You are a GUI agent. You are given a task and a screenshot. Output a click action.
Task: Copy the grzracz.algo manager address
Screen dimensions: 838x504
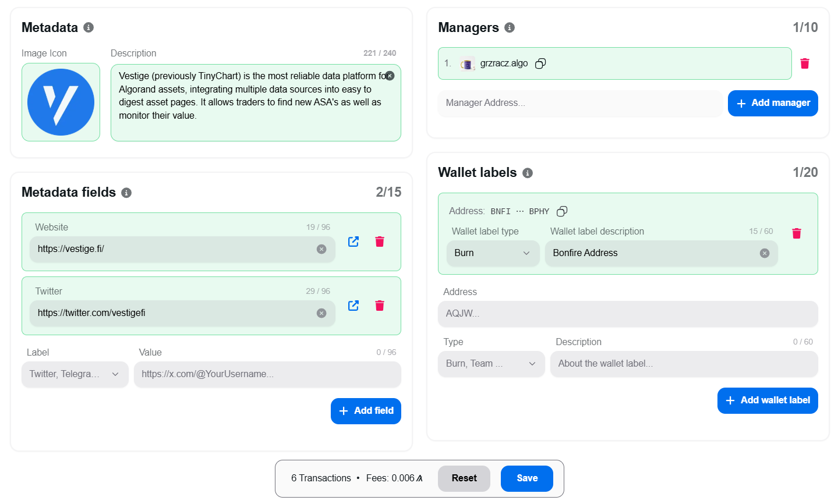click(x=540, y=63)
